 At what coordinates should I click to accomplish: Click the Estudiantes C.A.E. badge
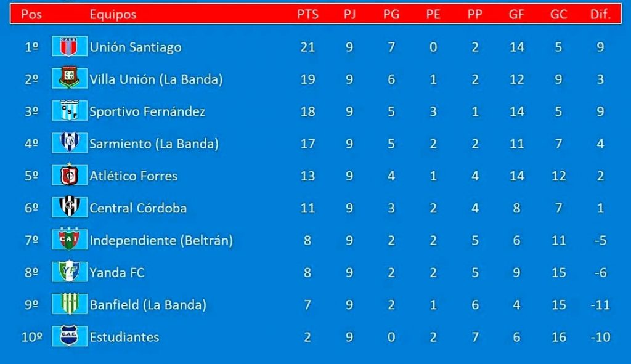(x=69, y=336)
